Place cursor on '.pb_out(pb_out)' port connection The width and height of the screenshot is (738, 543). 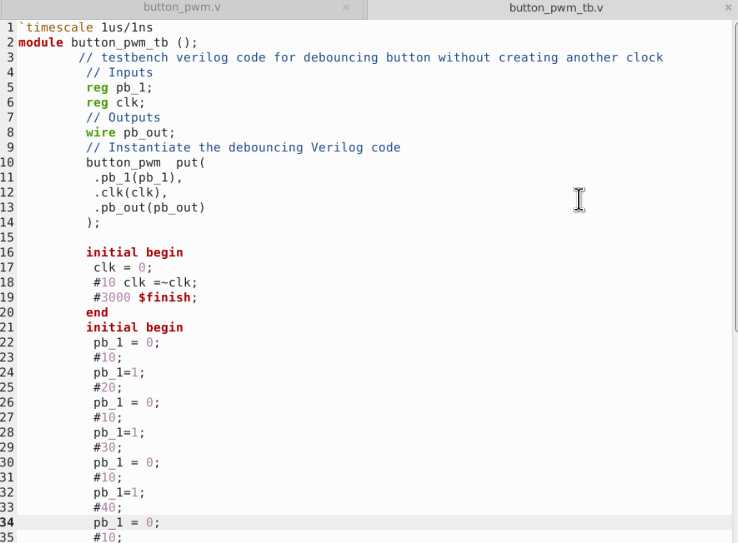click(x=149, y=207)
